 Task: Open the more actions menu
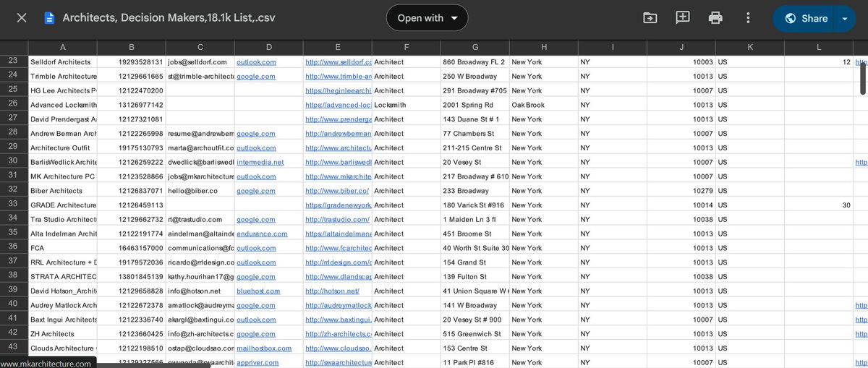coord(748,18)
